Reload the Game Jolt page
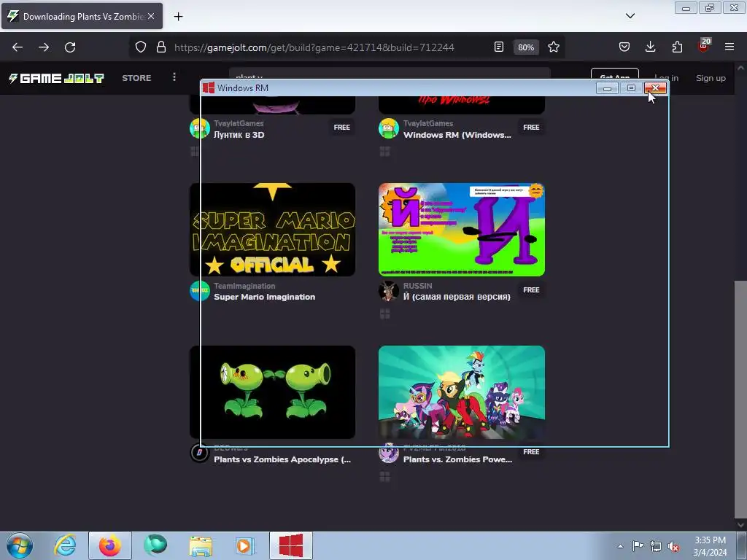The height and width of the screenshot is (560, 747). pyautogui.click(x=70, y=47)
